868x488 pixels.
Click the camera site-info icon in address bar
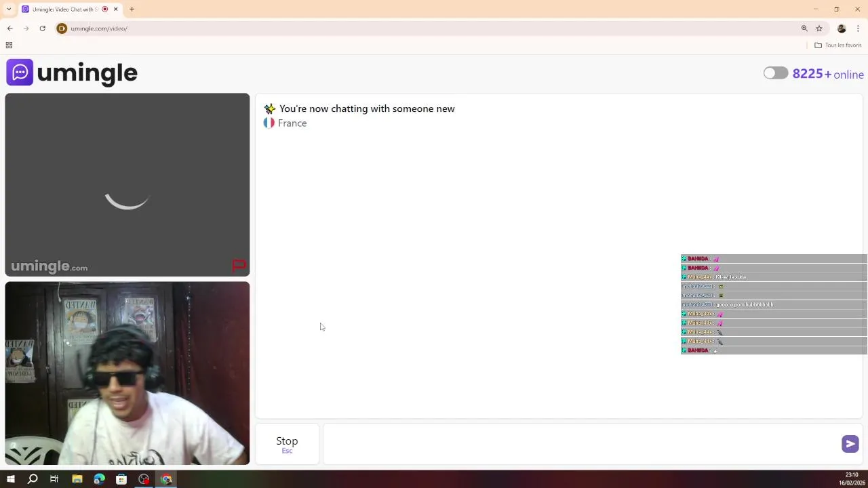(x=62, y=28)
